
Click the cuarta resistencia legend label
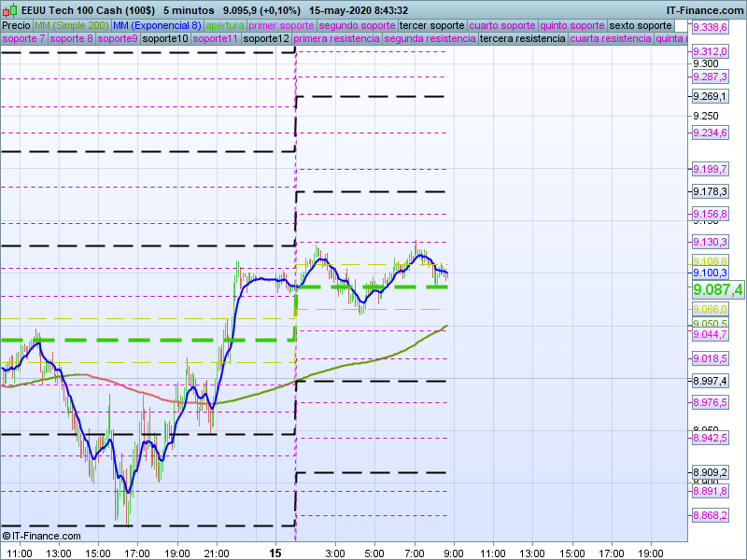point(610,39)
